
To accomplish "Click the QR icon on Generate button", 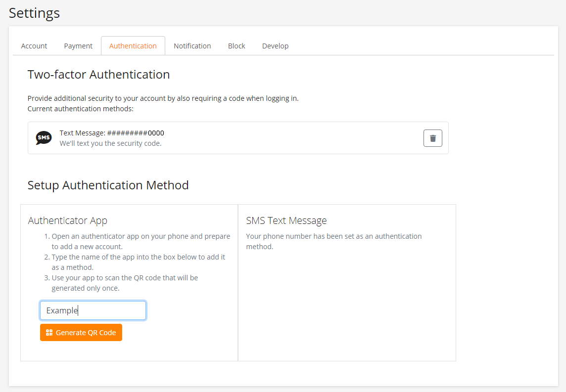I will click(49, 333).
